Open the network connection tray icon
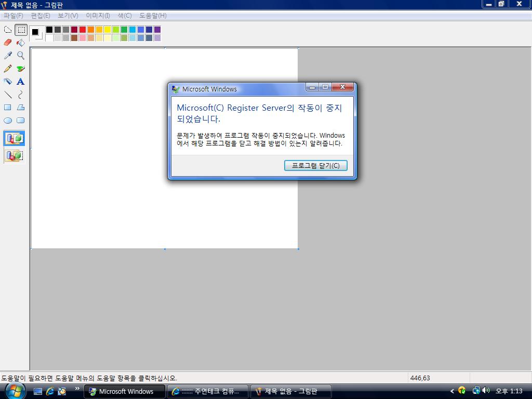The image size is (532, 399). [x=476, y=391]
